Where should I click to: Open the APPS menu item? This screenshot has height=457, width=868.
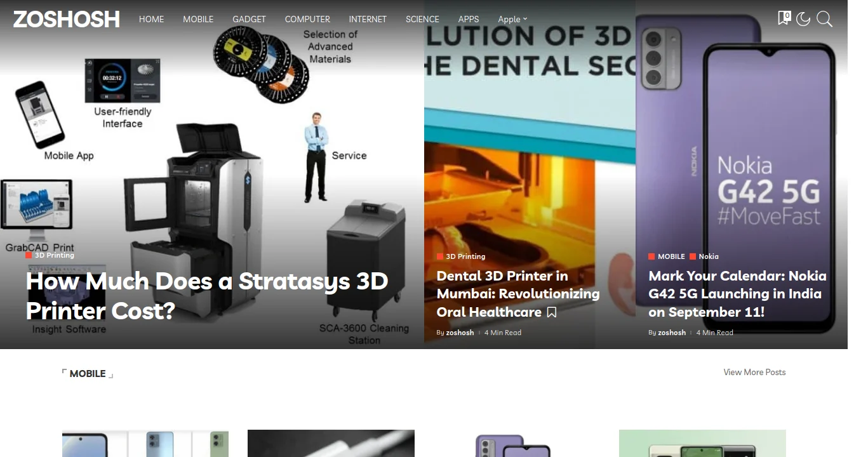469,19
